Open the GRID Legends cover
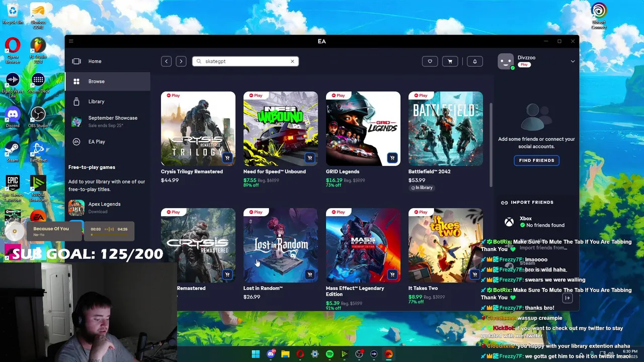 tap(363, 129)
